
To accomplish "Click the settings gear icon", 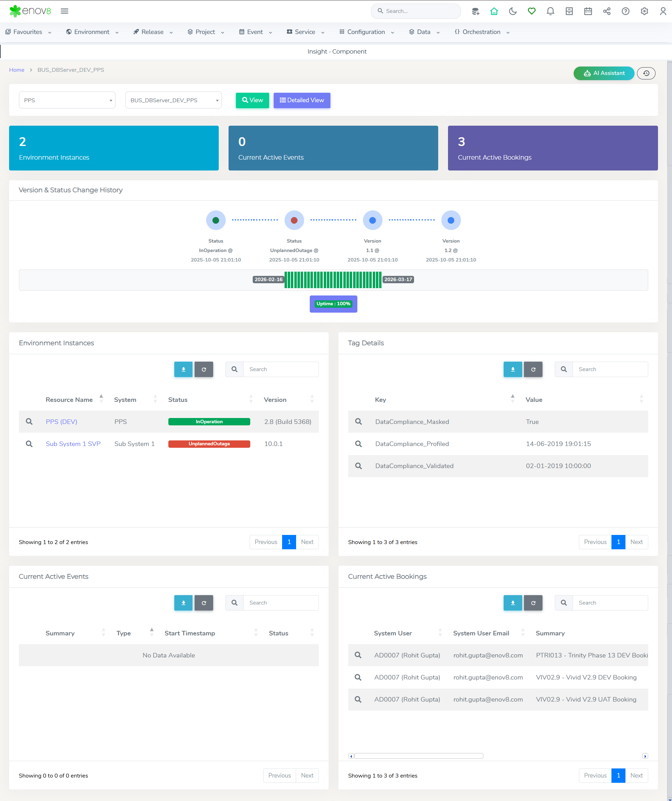I will 644,11.
